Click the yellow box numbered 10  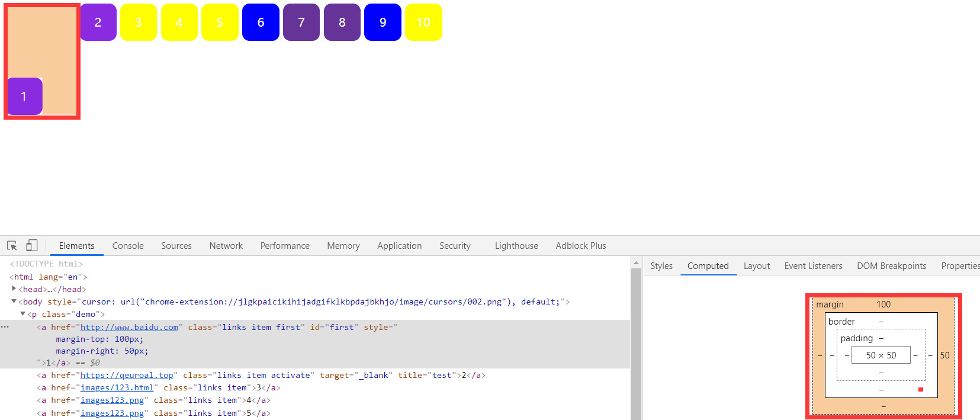(423, 23)
